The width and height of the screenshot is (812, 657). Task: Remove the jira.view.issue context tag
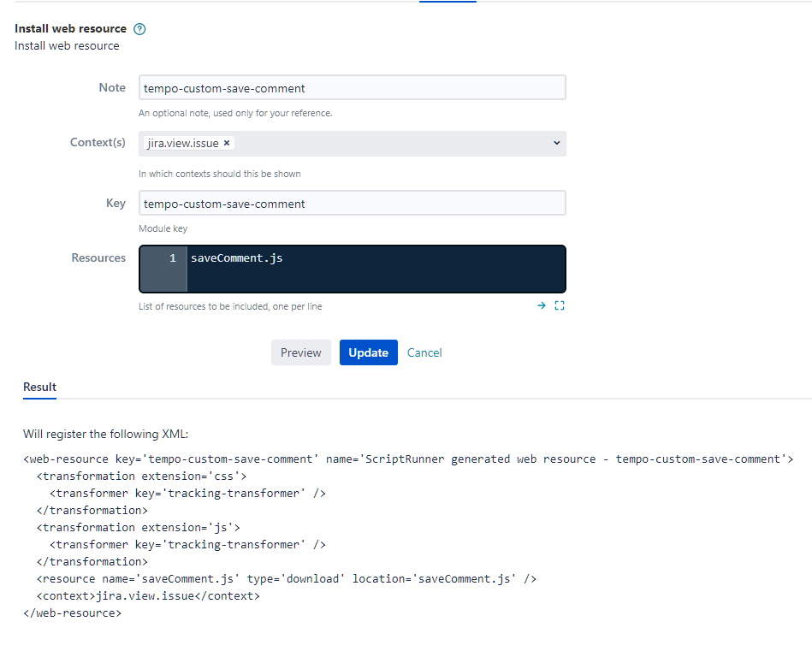click(x=226, y=143)
